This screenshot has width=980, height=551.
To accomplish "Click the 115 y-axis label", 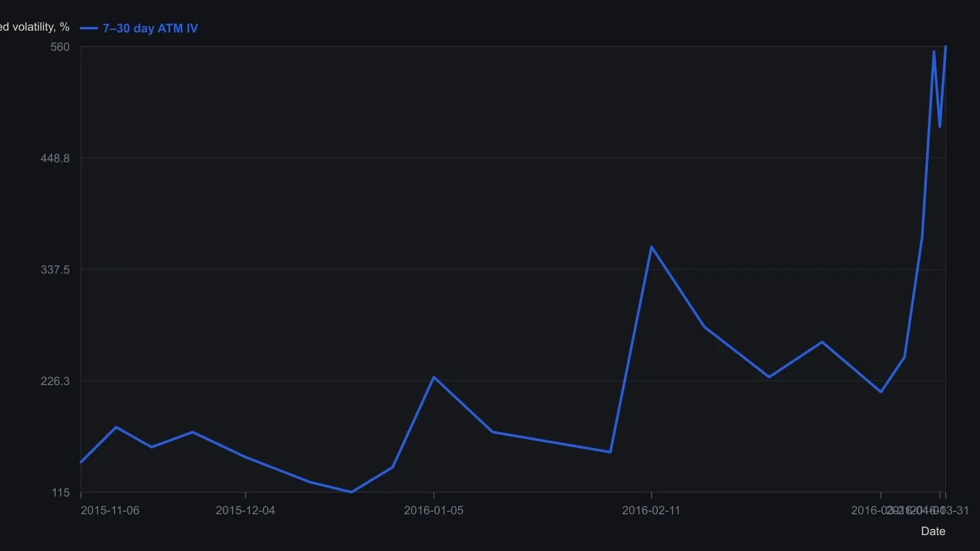I will 61,493.
